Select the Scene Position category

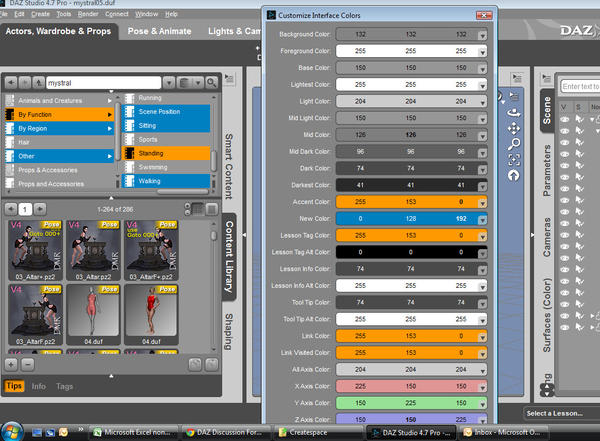[166, 111]
